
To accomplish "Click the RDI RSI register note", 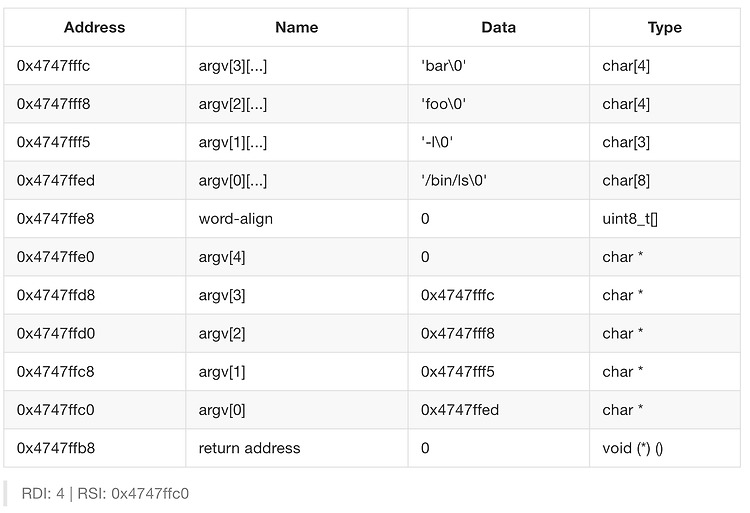I will 105,493.
